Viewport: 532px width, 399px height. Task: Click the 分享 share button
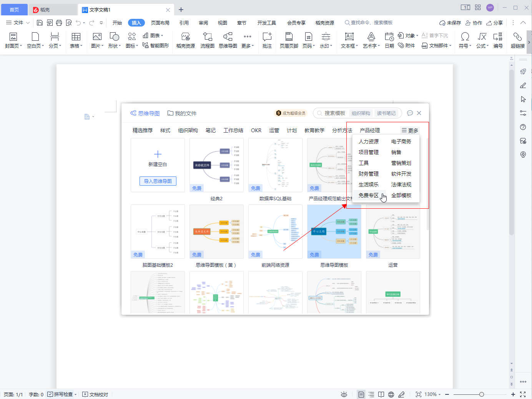point(494,23)
